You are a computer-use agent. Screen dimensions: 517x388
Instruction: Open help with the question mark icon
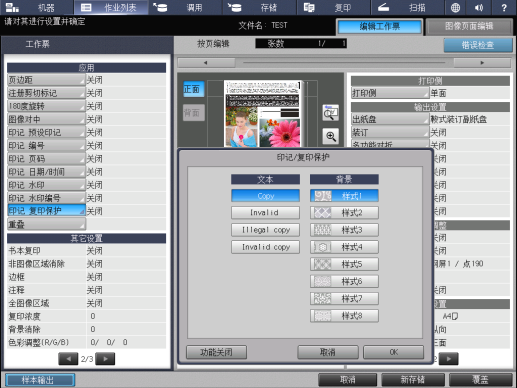click(x=504, y=7)
